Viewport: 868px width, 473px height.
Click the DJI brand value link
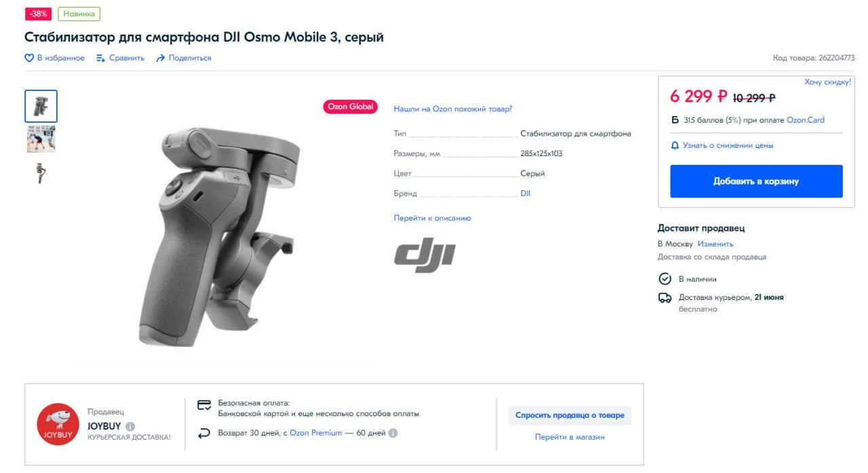tap(526, 193)
